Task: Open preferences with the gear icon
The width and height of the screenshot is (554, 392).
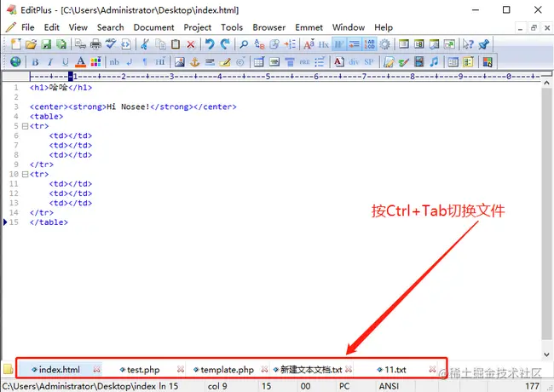Action: coord(384,44)
